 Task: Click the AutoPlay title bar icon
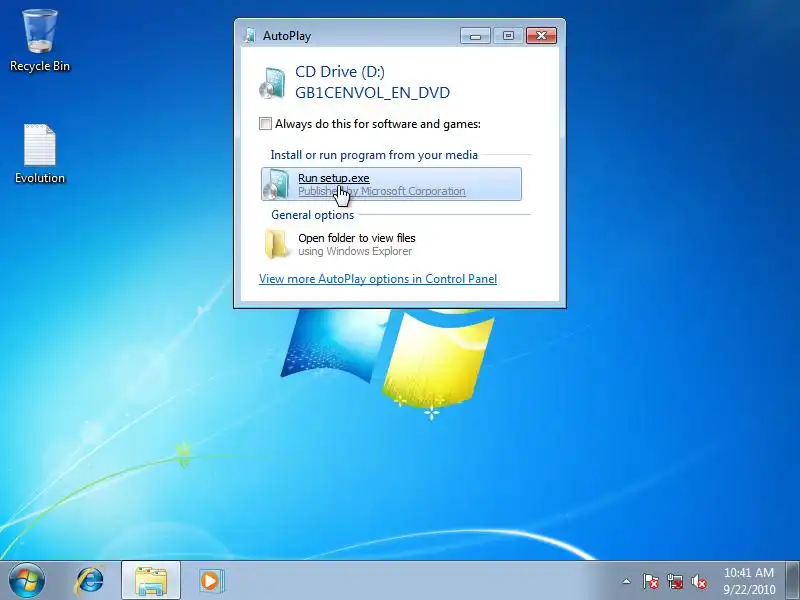point(250,36)
